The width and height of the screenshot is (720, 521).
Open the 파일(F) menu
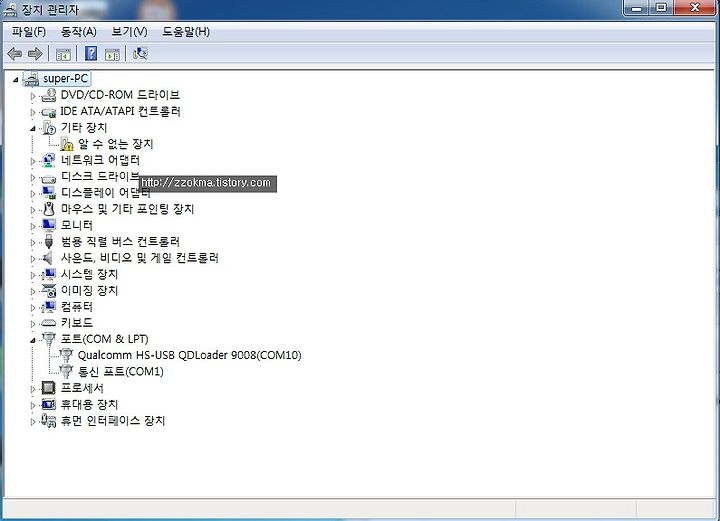[x=29, y=32]
